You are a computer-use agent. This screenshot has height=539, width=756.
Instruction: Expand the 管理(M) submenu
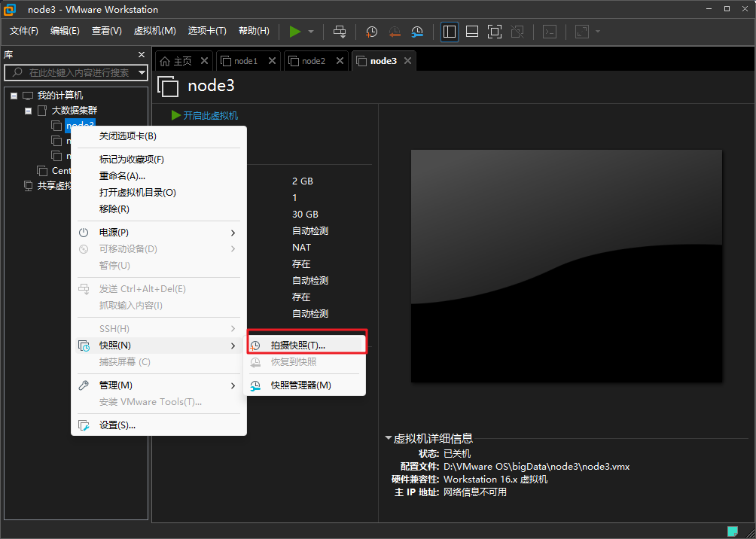(x=159, y=385)
